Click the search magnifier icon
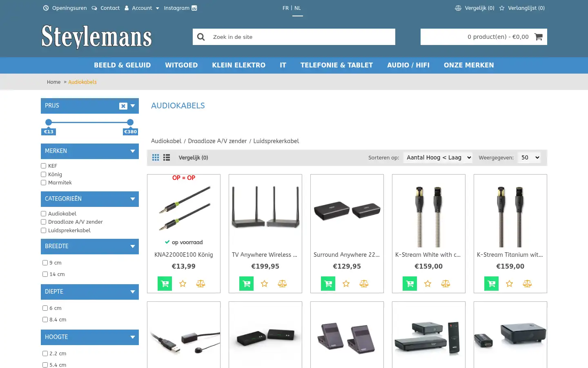The width and height of the screenshot is (588, 368). 201,37
